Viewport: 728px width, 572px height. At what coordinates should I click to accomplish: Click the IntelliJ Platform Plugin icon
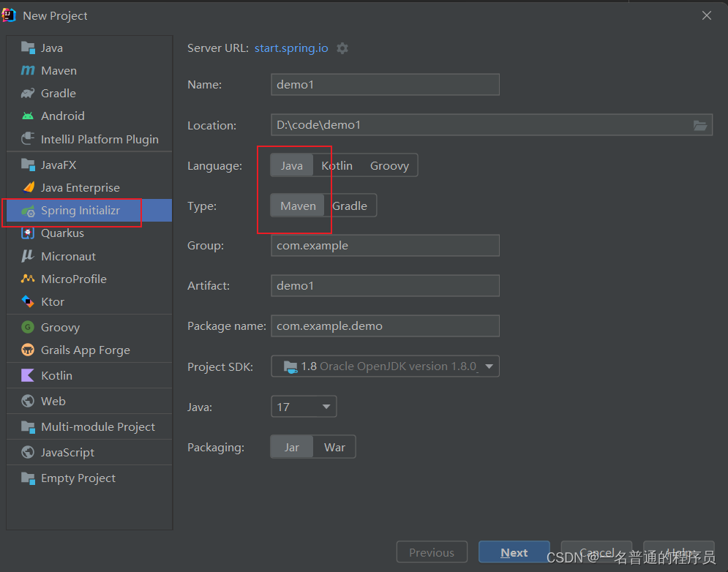[x=28, y=139]
